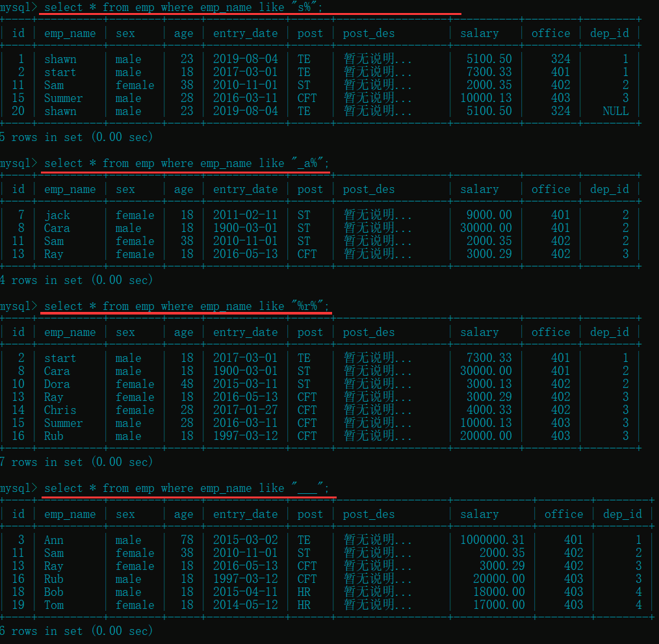Viewport: 659px width, 644px height.
Task: Select salary value 3000.13
Action: 489,384
